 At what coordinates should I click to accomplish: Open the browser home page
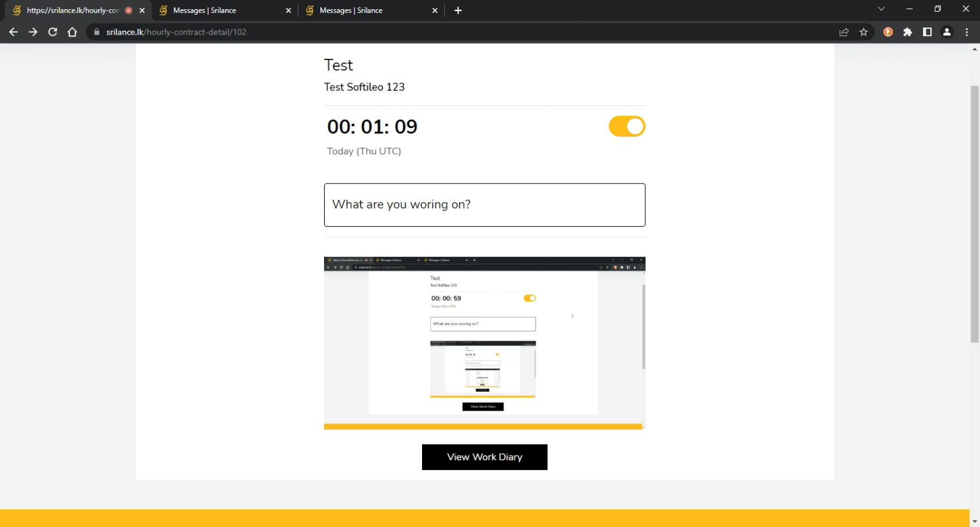(x=73, y=32)
